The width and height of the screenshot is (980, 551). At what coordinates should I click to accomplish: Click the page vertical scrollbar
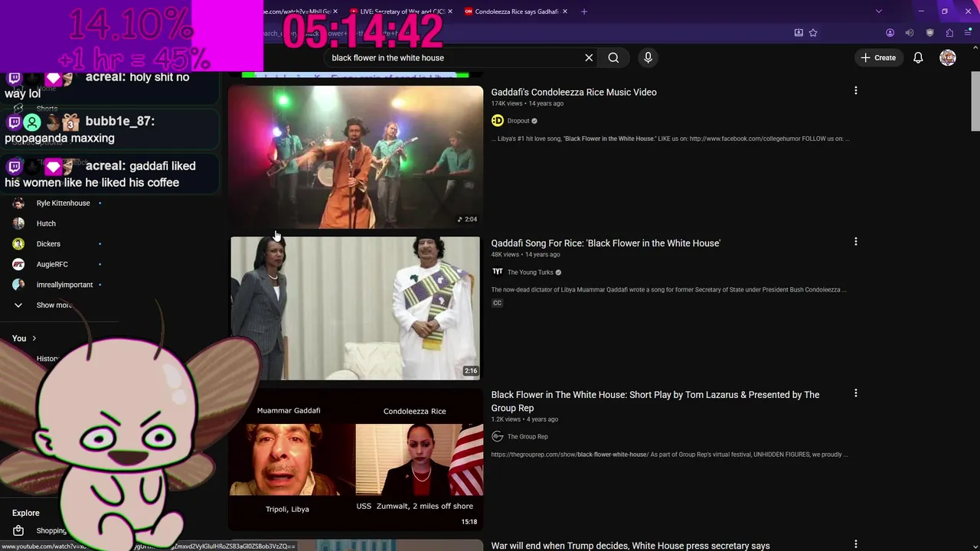[x=975, y=102]
